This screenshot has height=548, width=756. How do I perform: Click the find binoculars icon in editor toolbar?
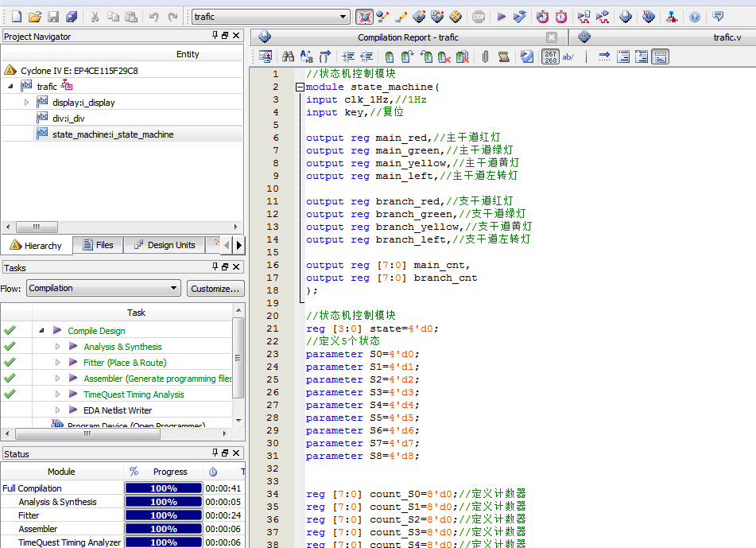click(x=289, y=56)
